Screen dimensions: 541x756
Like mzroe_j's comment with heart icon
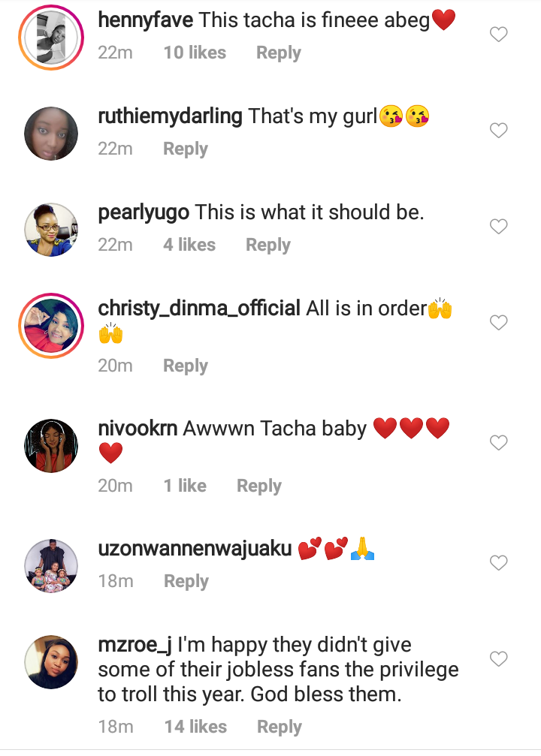pyautogui.click(x=498, y=659)
